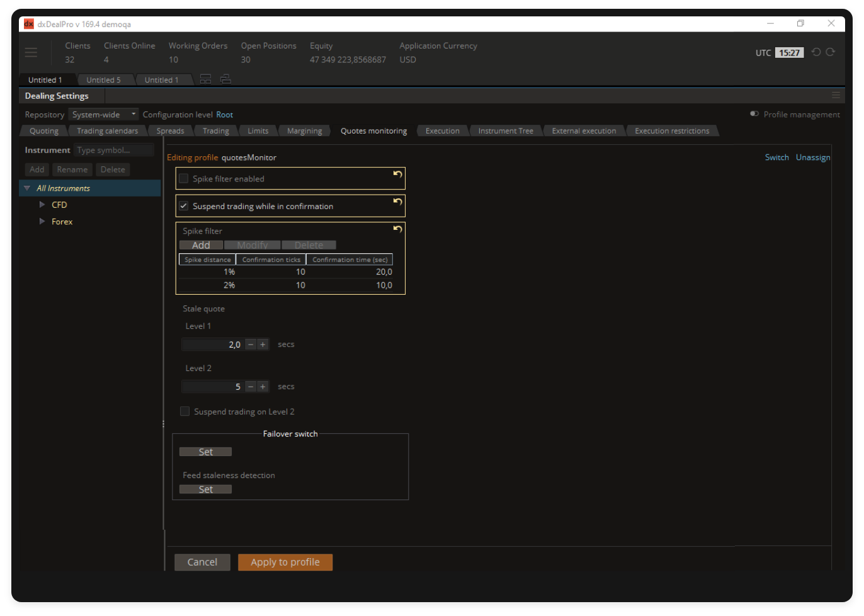Click the Level 2 seconds value field

pos(212,387)
